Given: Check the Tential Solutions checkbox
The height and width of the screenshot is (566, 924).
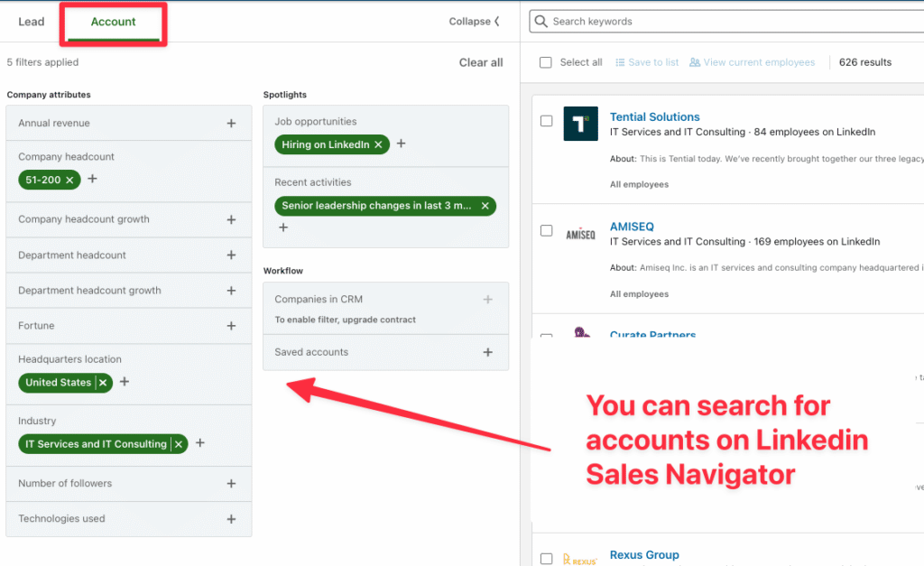Looking at the screenshot, I should tap(546, 121).
